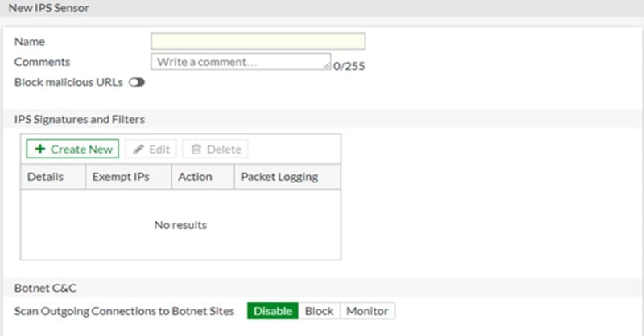Choose Monitor for botnet site scanning

[367, 311]
